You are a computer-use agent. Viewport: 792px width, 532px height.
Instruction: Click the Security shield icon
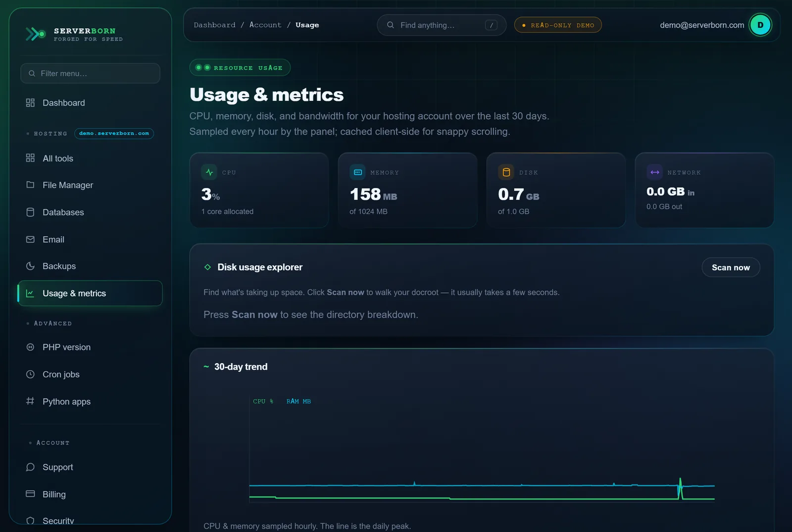(30, 521)
